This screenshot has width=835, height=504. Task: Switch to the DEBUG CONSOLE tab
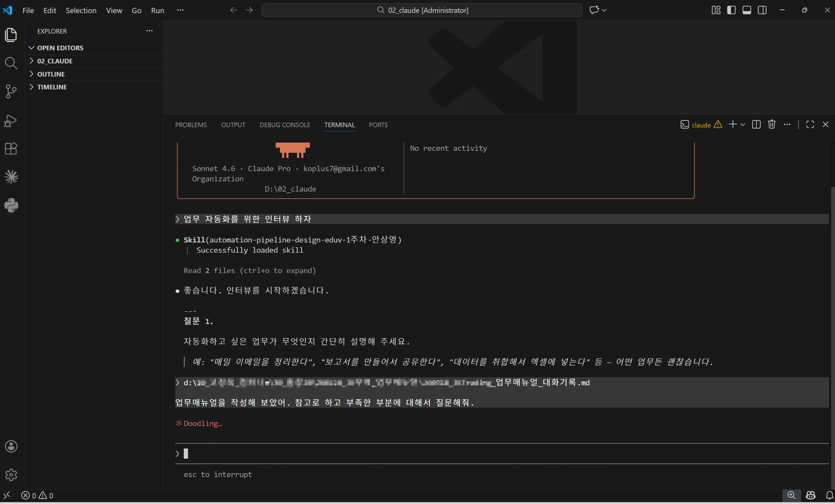point(284,125)
